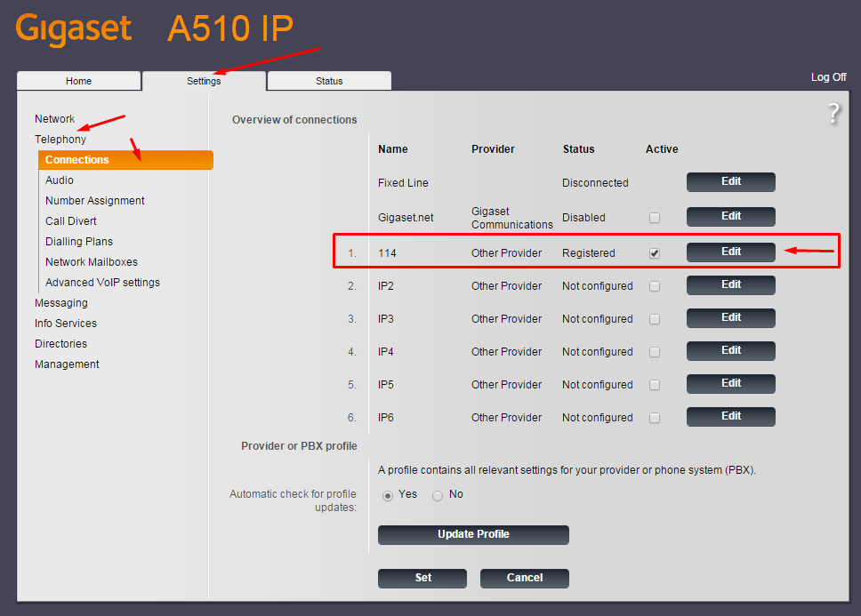Click the Status column header

[x=579, y=149]
